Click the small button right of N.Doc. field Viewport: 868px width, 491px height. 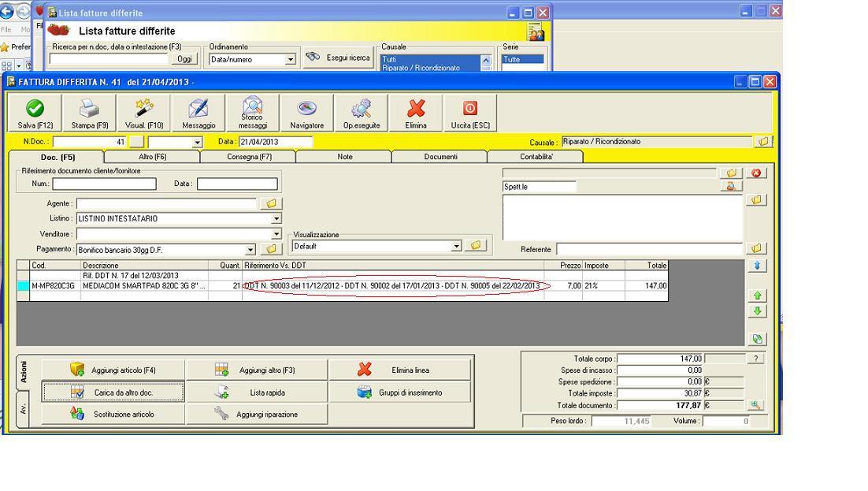coord(136,143)
